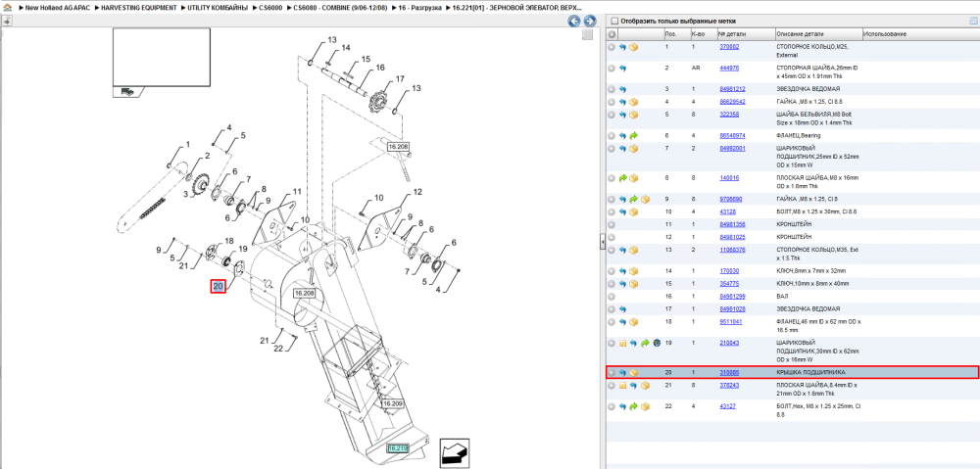Open part number link 9706690

731,199
